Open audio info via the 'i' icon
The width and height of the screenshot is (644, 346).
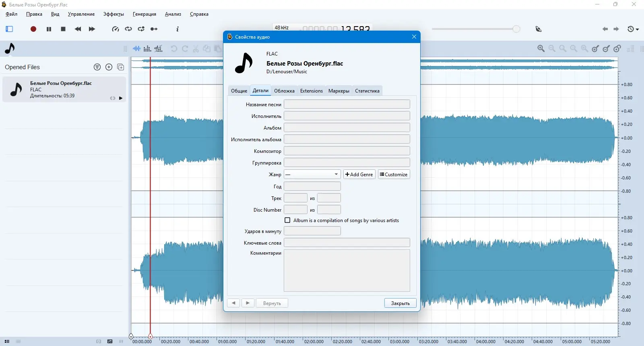[178, 29]
